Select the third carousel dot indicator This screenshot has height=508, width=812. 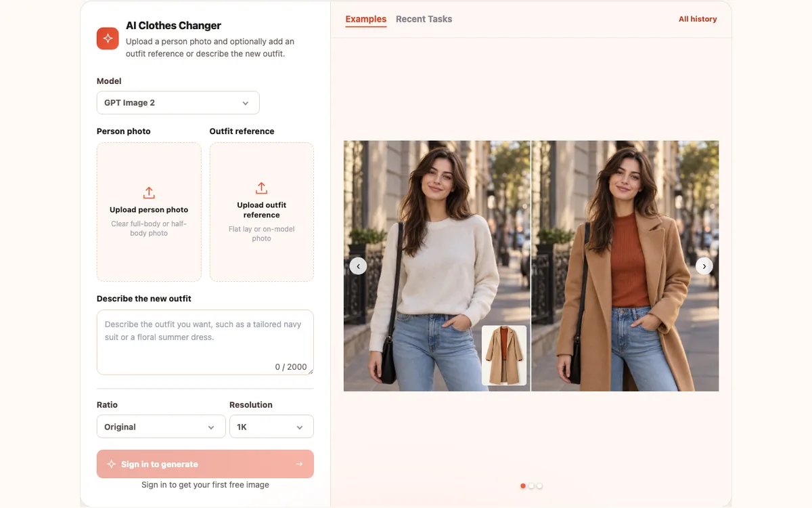click(x=539, y=486)
